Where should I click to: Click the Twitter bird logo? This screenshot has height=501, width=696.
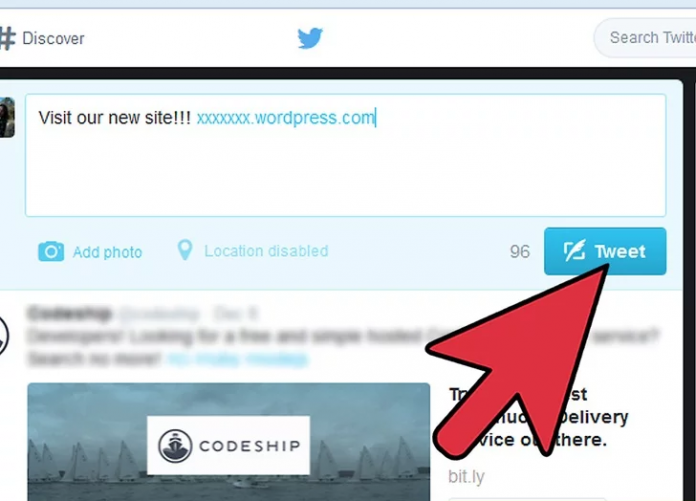[310, 38]
